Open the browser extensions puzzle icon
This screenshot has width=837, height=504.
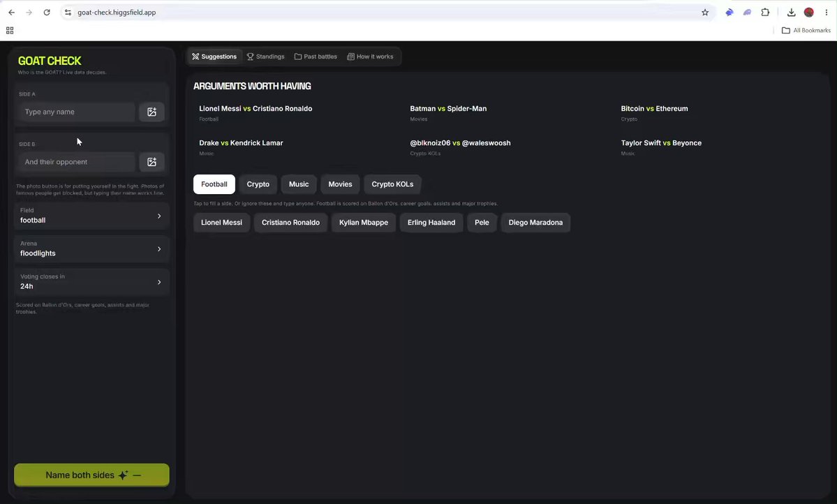tap(766, 13)
